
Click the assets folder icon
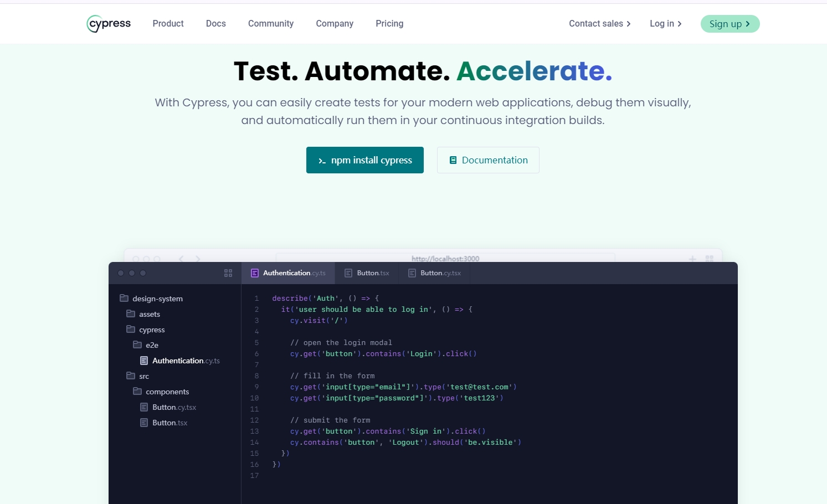pos(131,313)
